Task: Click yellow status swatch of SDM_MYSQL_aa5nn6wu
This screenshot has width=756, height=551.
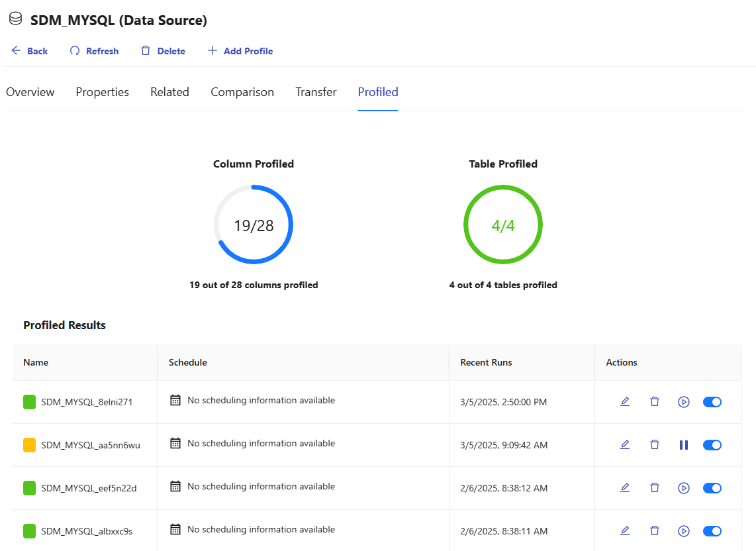Action: pyautogui.click(x=29, y=445)
